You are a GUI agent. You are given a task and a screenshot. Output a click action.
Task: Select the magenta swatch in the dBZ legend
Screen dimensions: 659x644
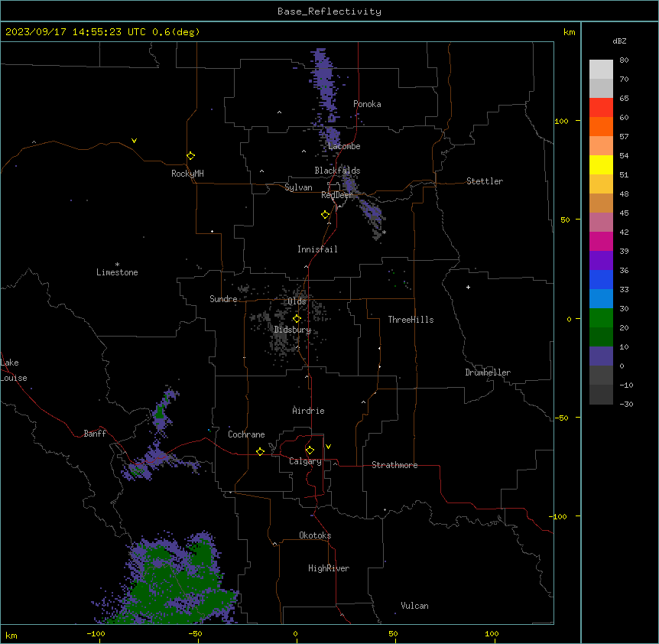click(x=601, y=241)
